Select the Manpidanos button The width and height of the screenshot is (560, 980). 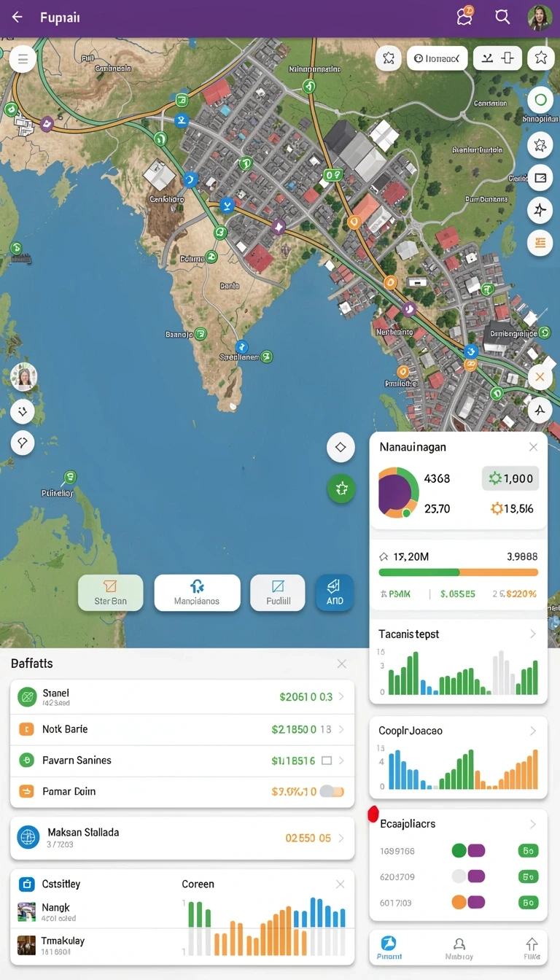[x=197, y=593]
